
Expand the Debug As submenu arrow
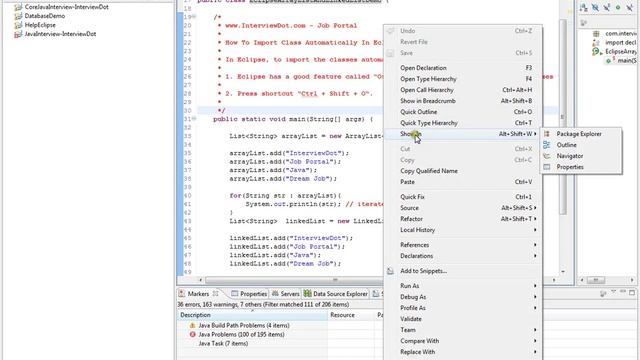click(x=535, y=297)
